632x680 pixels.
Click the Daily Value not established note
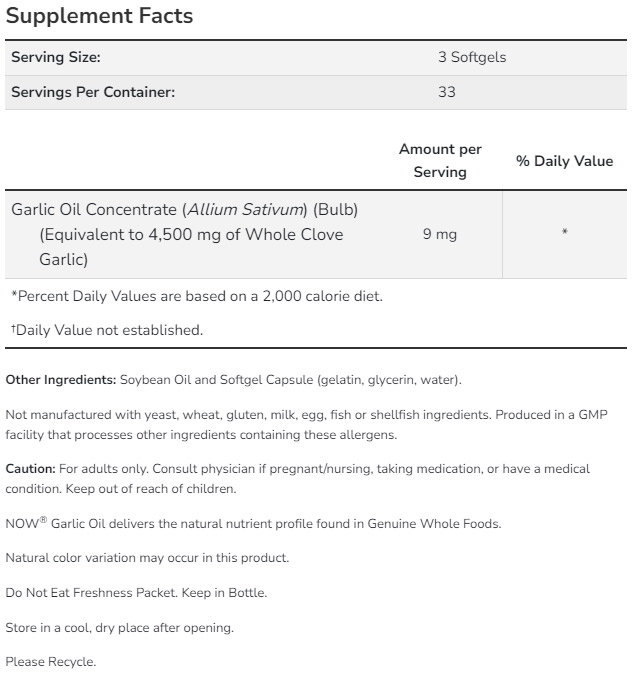coord(107,329)
